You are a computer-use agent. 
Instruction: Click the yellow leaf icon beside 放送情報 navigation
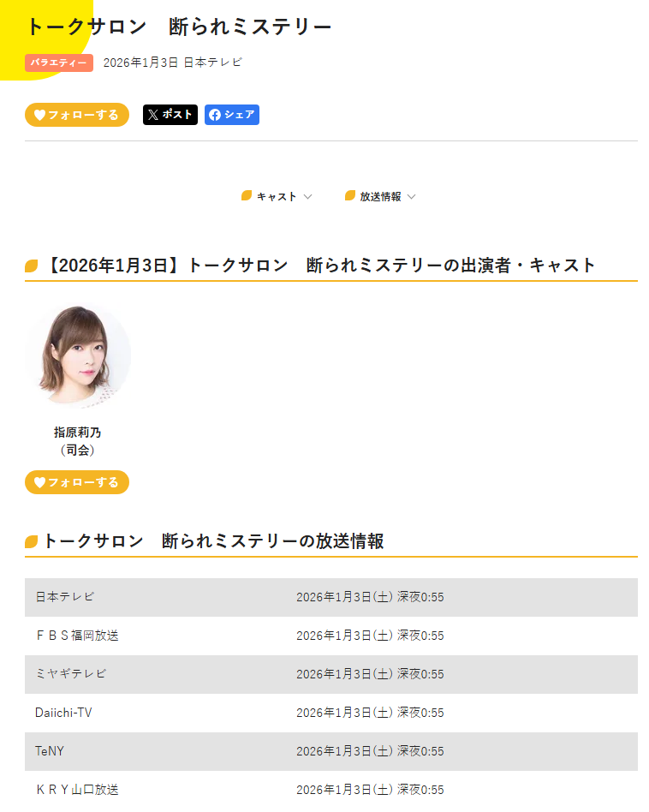coord(350,196)
